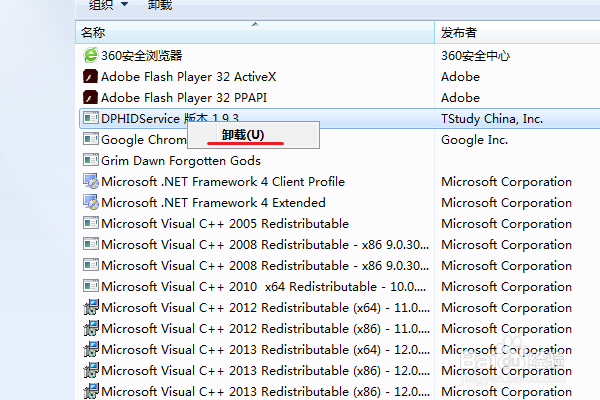Click publisher Google Inc.
Image resolution: width=600 pixels, height=400 pixels.
pyautogui.click(x=474, y=140)
